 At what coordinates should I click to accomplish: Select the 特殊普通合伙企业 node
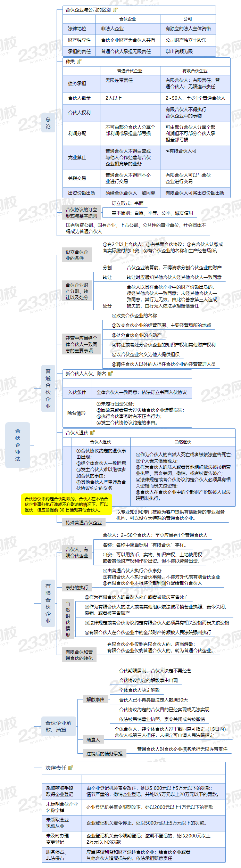point(84,522)
